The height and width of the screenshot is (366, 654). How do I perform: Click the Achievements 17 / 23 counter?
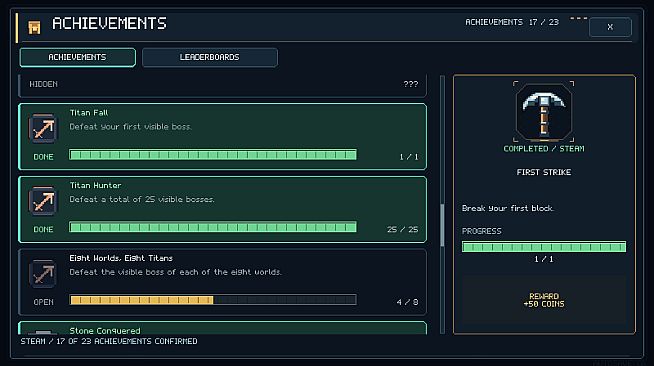512,22
